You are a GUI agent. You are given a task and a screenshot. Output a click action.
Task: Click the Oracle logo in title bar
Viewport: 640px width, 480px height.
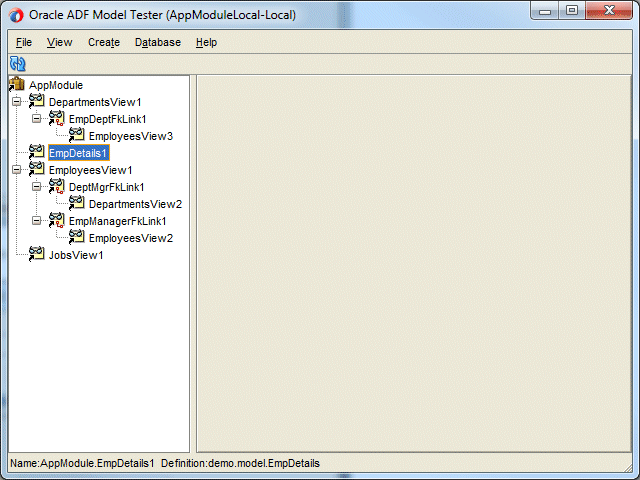(16, 16)
